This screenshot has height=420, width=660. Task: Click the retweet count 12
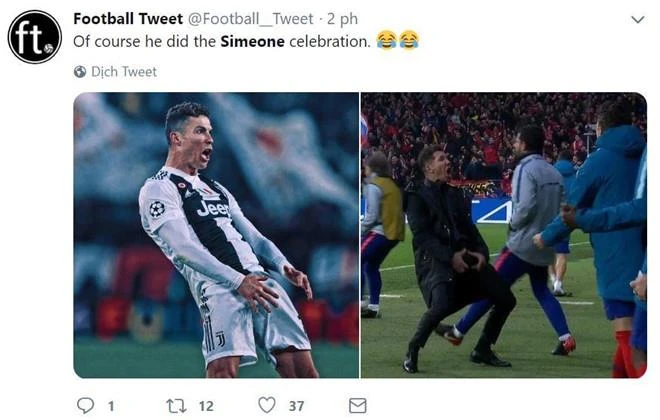(203, 404)
